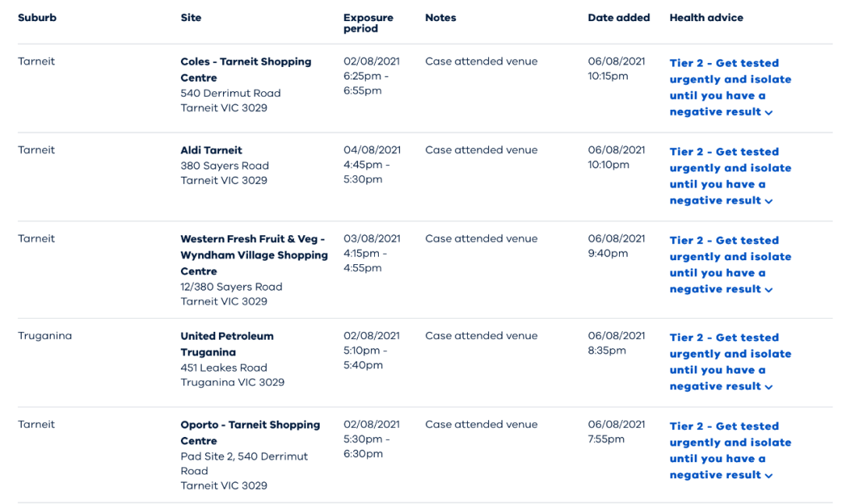842x504 pixels.
Task: Click the Health advice column header
Action: [706, 18]
